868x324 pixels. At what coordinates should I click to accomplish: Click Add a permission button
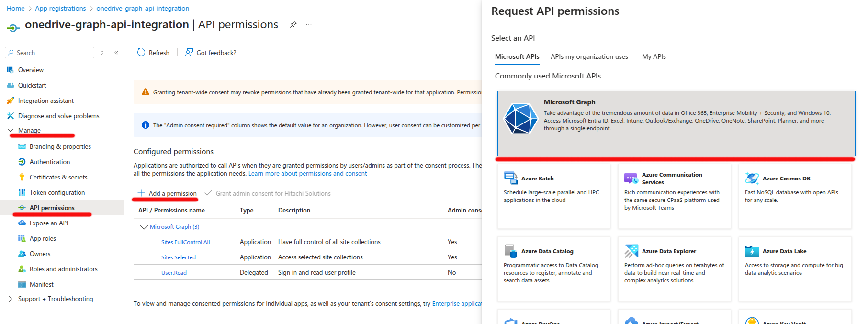pos(167,193)
